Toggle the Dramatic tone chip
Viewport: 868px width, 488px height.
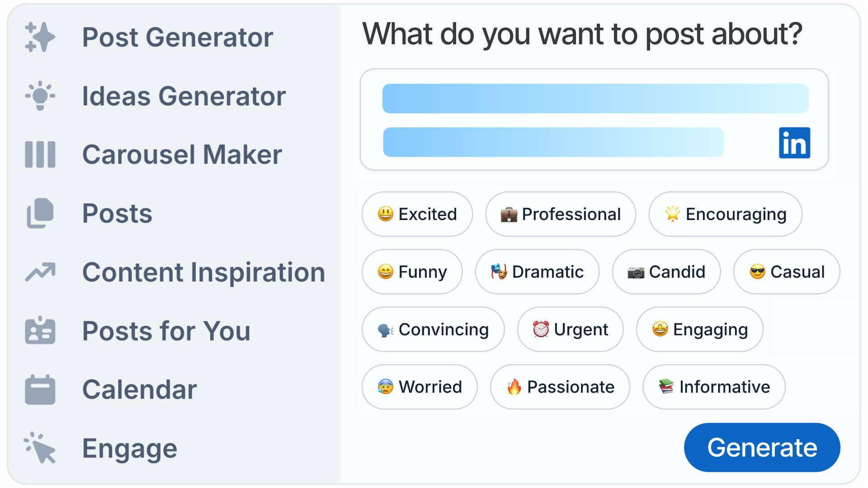(537, 272)
